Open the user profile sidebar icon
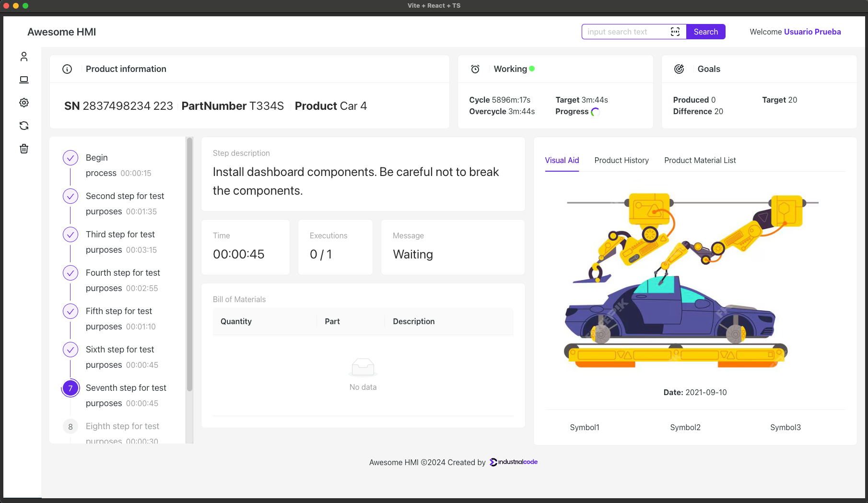Viewport: 868px width, 503px height. click(x=23, y=57)
